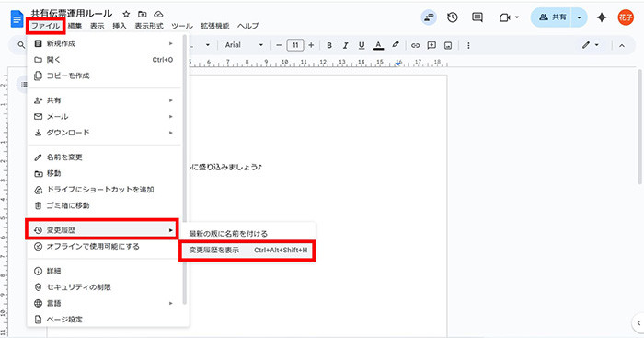Open the ツール menu
The width and height of the screenshot is (644, 338).
coord(182,26)
